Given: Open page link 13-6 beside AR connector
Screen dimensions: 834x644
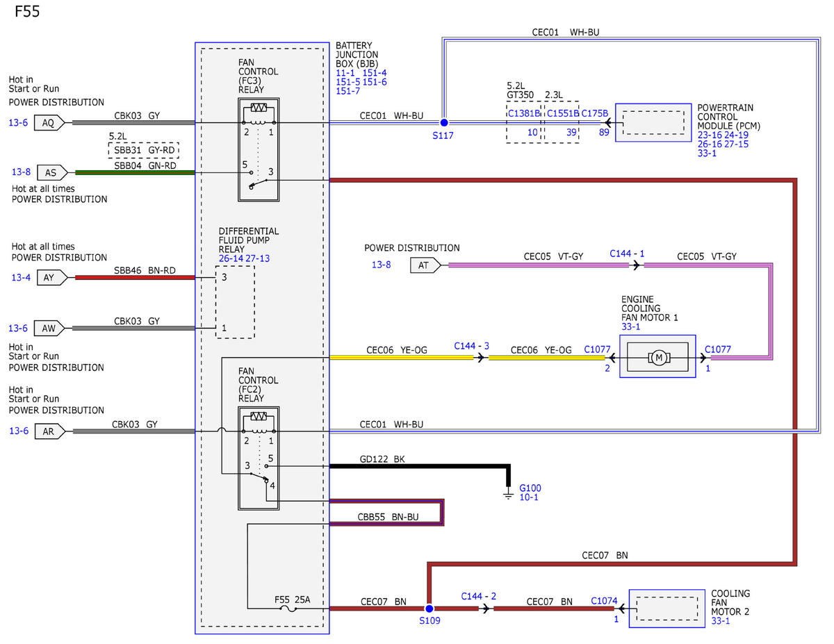Looking at the screenshot, I should pos(19,431).
